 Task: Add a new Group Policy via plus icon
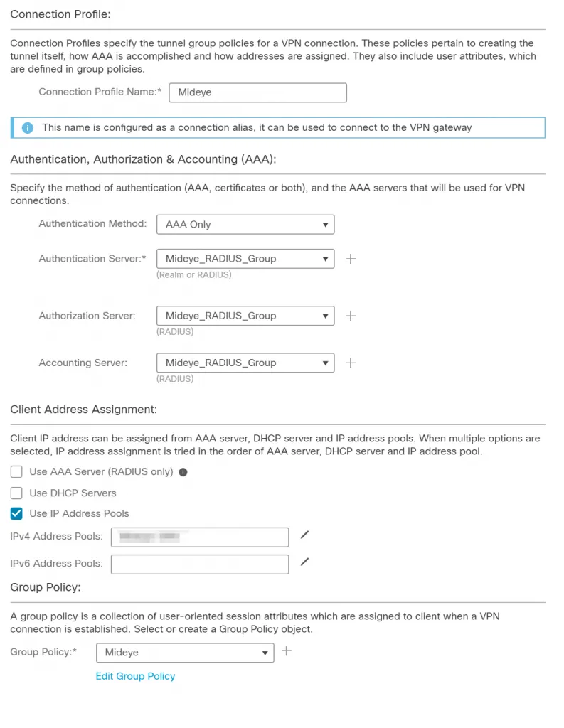pos(287,652)
